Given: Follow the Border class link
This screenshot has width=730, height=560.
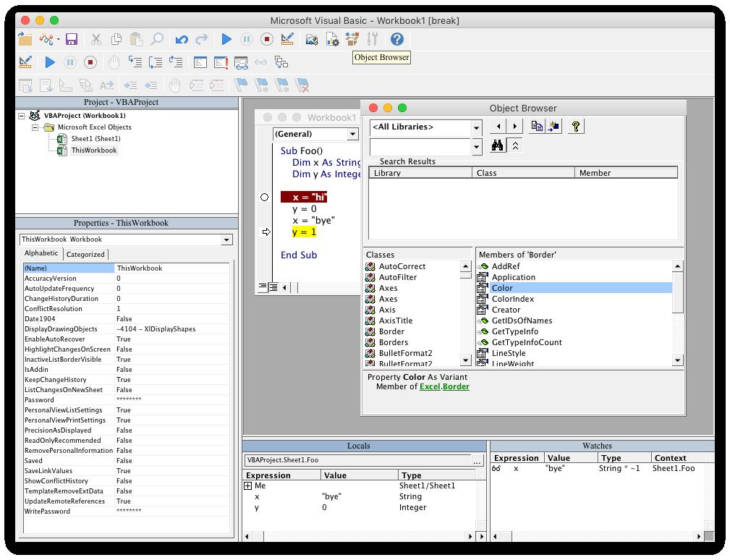Looking at the screenshot, I should (456, 387).
